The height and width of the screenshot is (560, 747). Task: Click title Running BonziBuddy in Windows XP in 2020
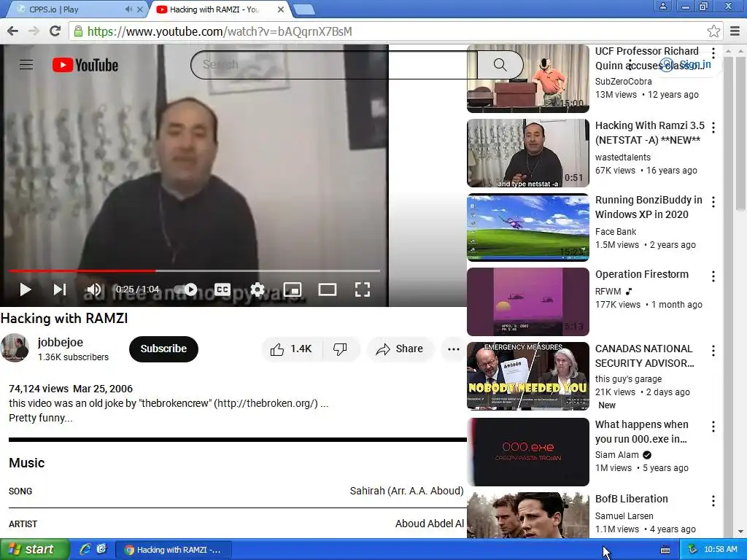649,207
